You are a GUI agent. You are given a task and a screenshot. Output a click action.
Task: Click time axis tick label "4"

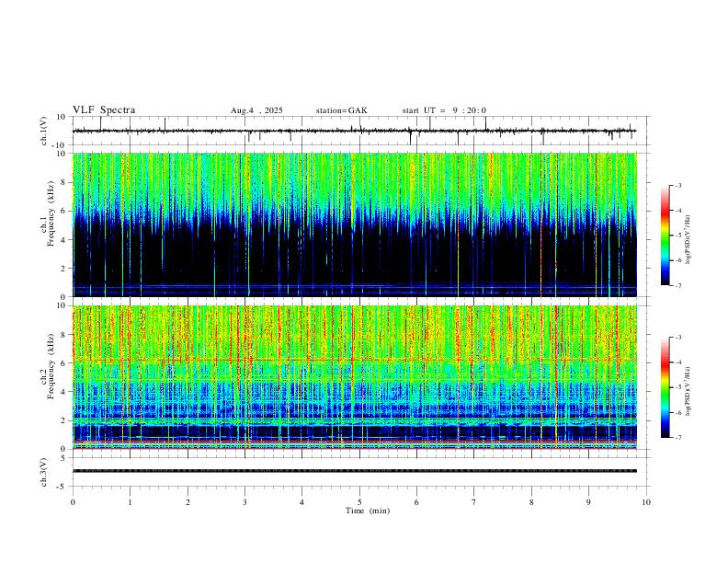point(302,502)
